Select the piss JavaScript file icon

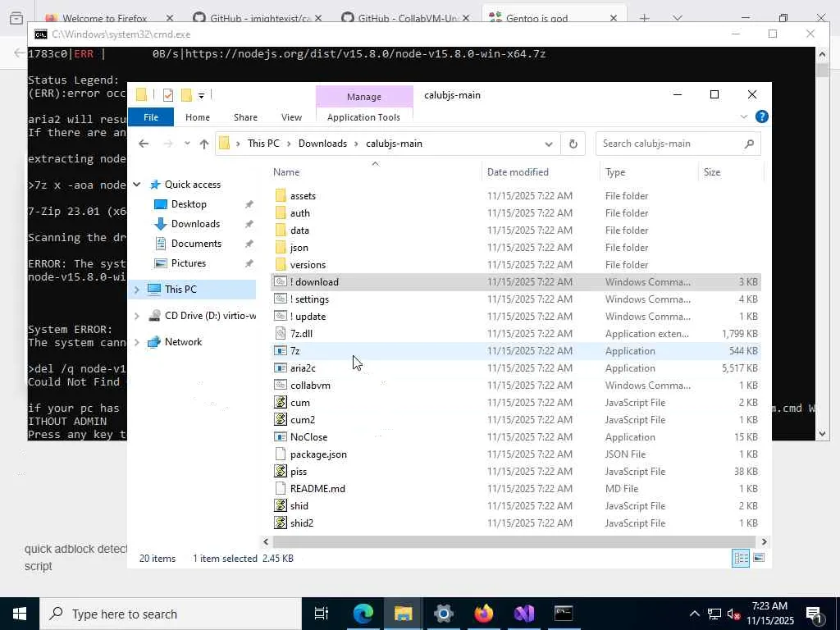(x=281, y=471)
